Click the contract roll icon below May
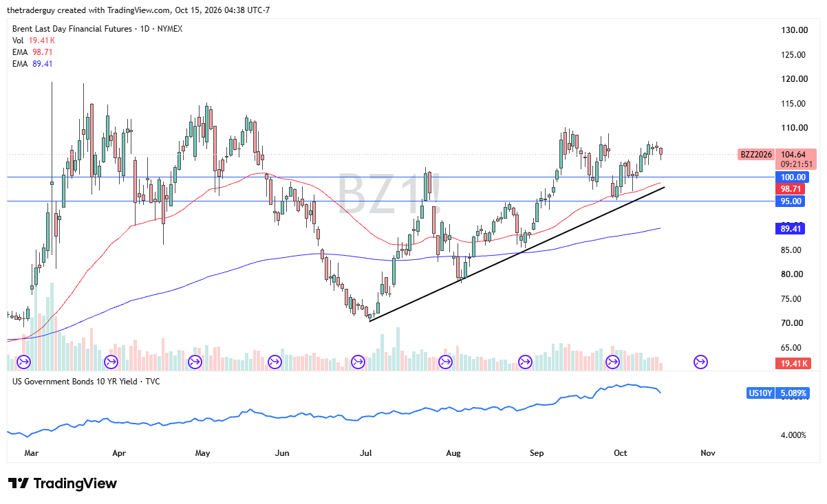The image size is (827, 504). pyautogui.click(x=194, y=362)
